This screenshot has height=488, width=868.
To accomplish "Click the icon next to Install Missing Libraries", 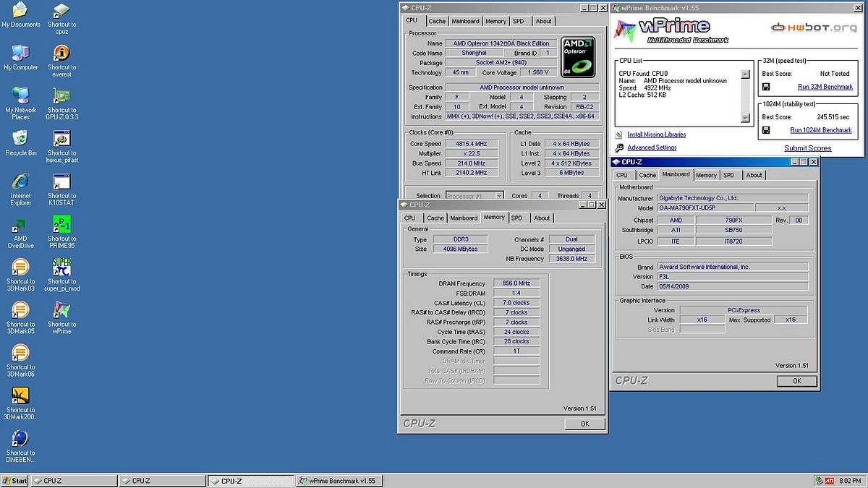I will pyautogui.click(x=619, y=134).
